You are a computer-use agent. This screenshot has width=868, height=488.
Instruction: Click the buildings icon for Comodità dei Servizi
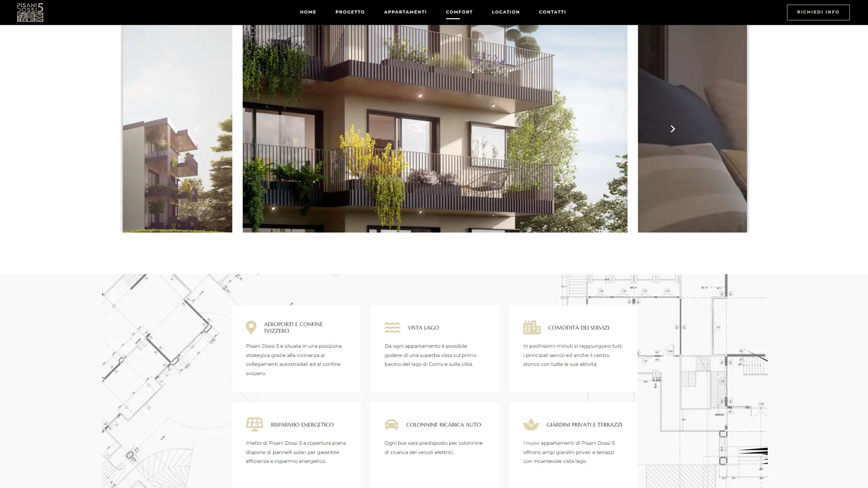(x=532, y=327)
